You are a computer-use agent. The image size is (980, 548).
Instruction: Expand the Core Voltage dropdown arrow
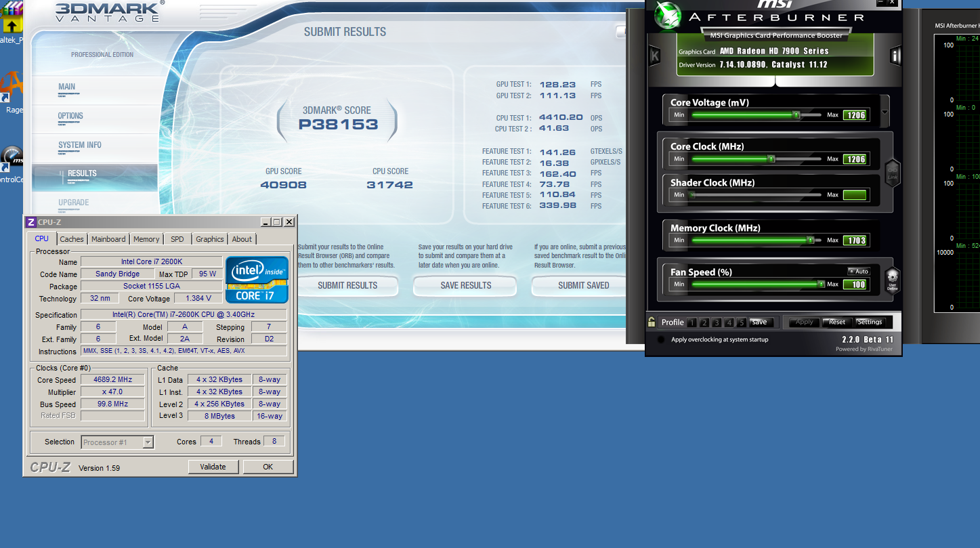pyautogui.click(x=885, y=113)
